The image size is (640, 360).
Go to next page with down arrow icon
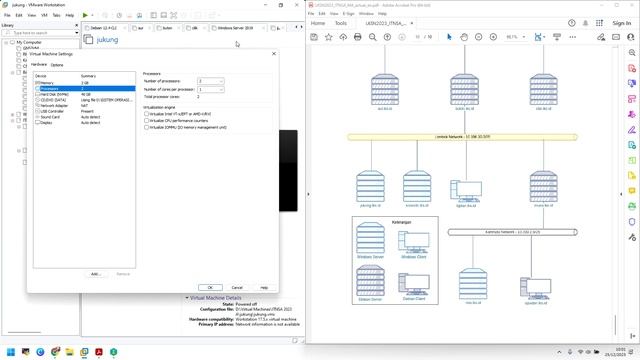click(x=402, y=37)
